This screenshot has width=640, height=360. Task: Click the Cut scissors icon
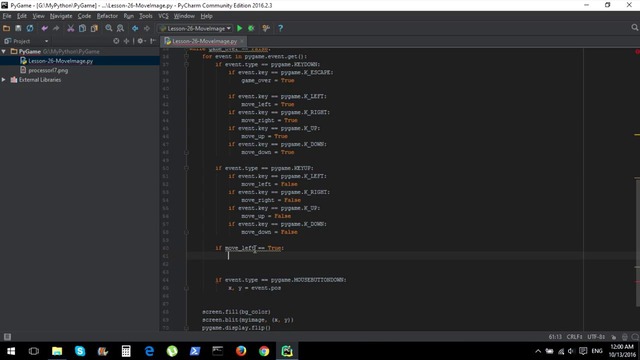coord(71,28)
